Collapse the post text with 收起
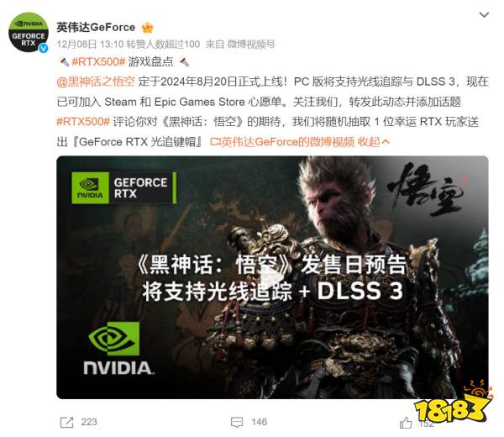This screenshot has height=437, width=504. [374, 141]
